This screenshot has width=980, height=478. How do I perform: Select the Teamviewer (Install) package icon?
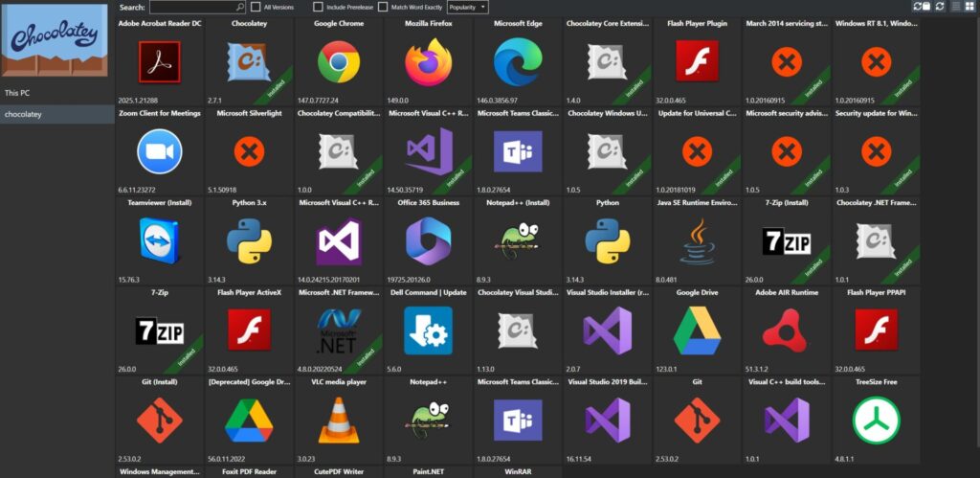[x=160, y=240]
